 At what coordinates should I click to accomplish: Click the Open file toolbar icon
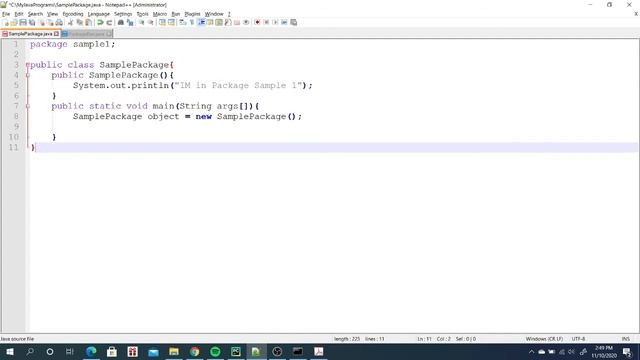[x=14, y=22]
